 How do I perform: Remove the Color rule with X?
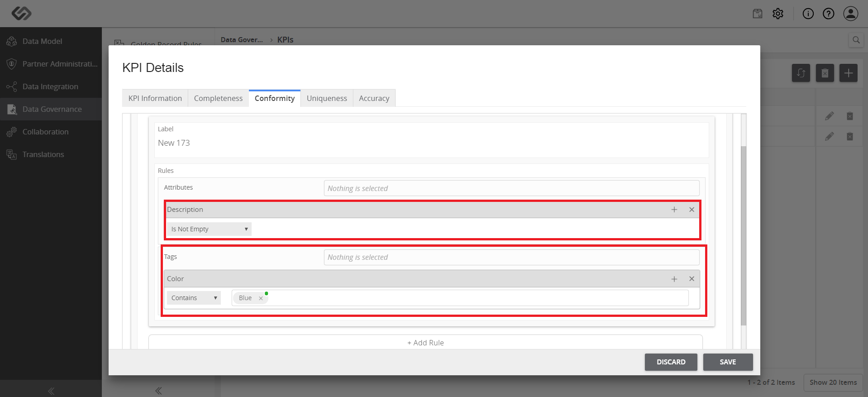[x=692, y=279]
